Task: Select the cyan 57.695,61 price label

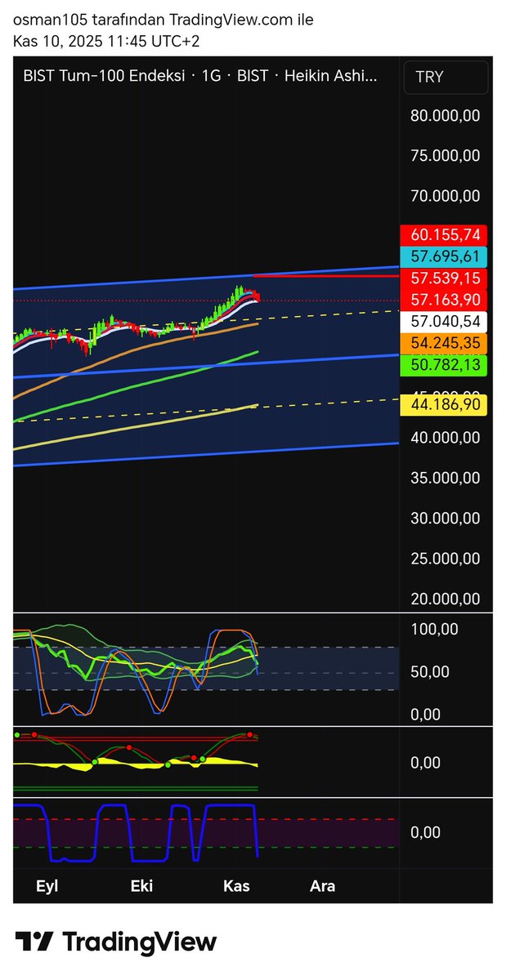Action: [444, 256]
